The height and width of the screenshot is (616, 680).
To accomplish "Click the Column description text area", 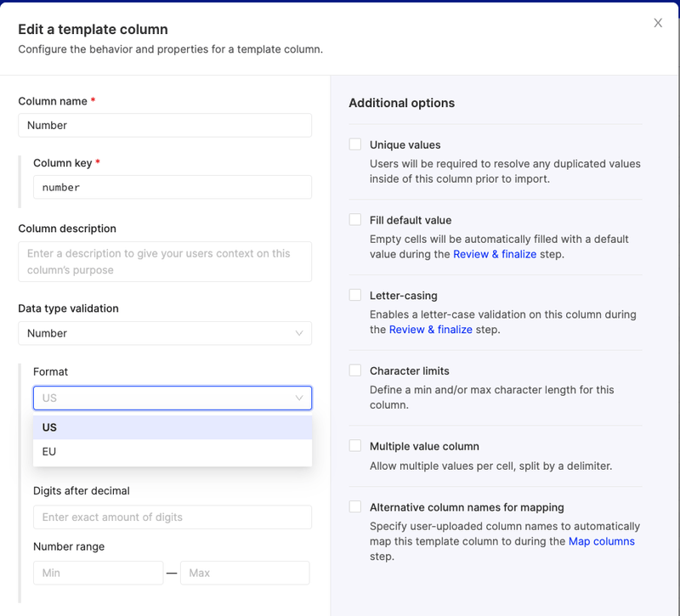I will [165, 261].
